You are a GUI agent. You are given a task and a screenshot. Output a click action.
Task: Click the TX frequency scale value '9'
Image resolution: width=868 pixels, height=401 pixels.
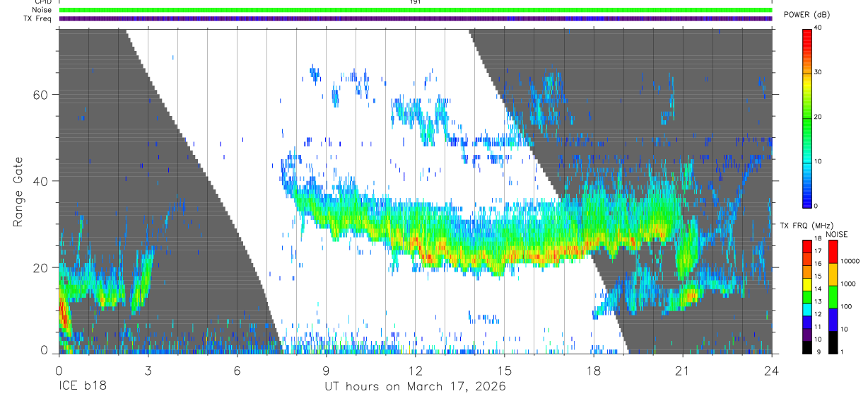point(818,351)
